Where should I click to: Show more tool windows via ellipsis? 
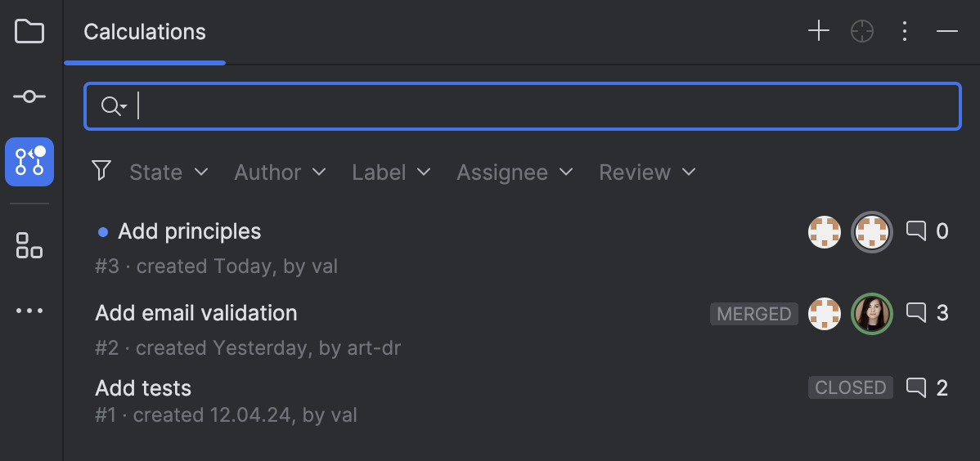[x=29, y=311]
